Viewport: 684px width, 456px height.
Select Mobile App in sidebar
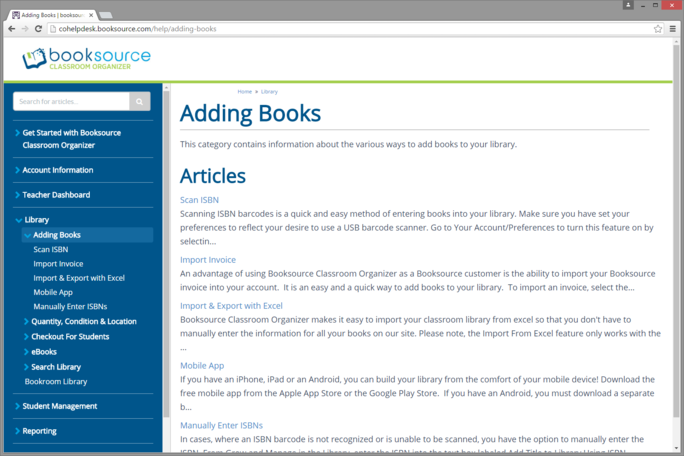[52, 292]
